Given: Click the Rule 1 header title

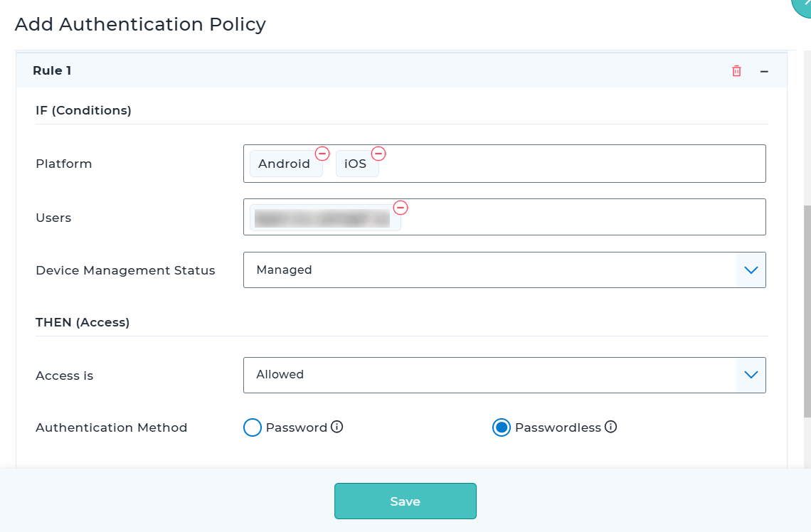Looking at the screenshot, I should [x=52, y=71].
